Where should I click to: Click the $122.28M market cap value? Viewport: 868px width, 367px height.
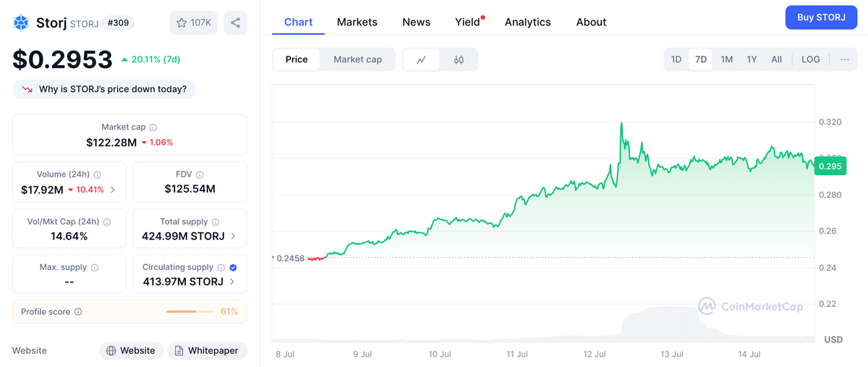point(111,143)
